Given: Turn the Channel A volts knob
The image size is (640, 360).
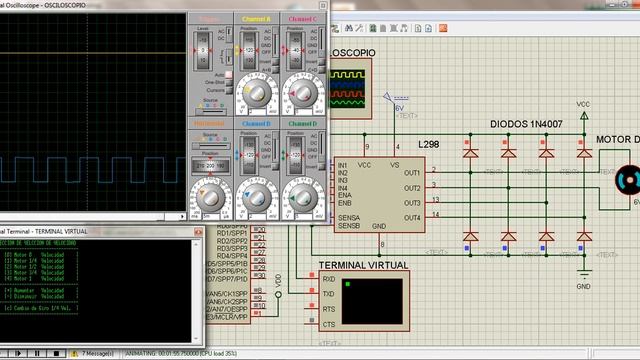Looking at the screenshot, I should coord(257,93).
